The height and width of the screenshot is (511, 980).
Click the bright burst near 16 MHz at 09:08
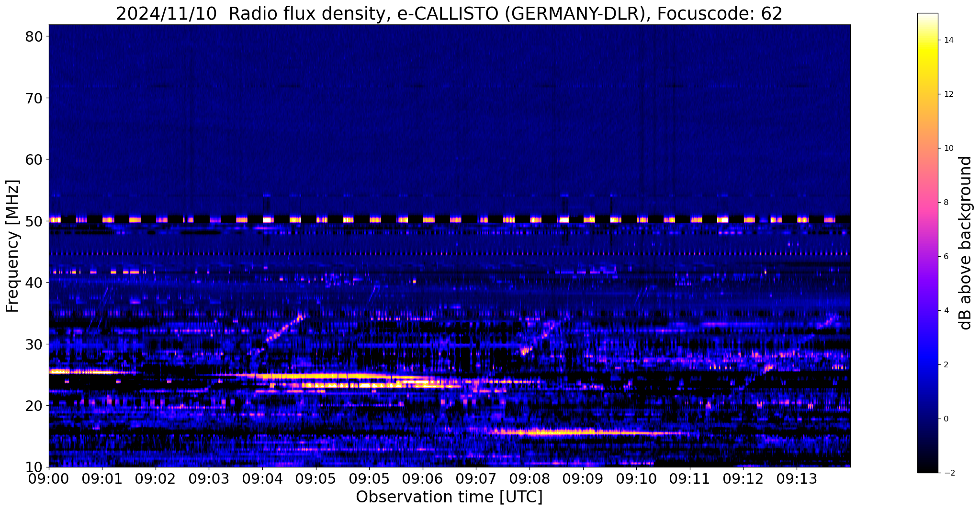(570, 432)
